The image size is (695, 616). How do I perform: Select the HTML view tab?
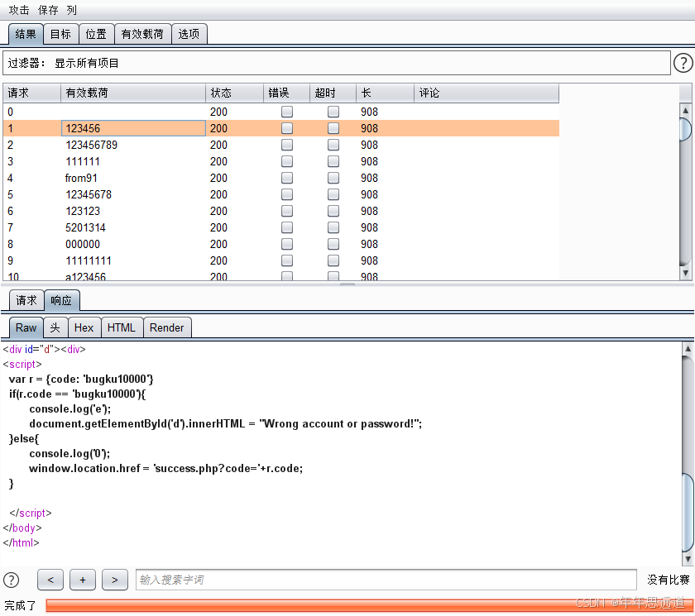[x=122, y=327]
